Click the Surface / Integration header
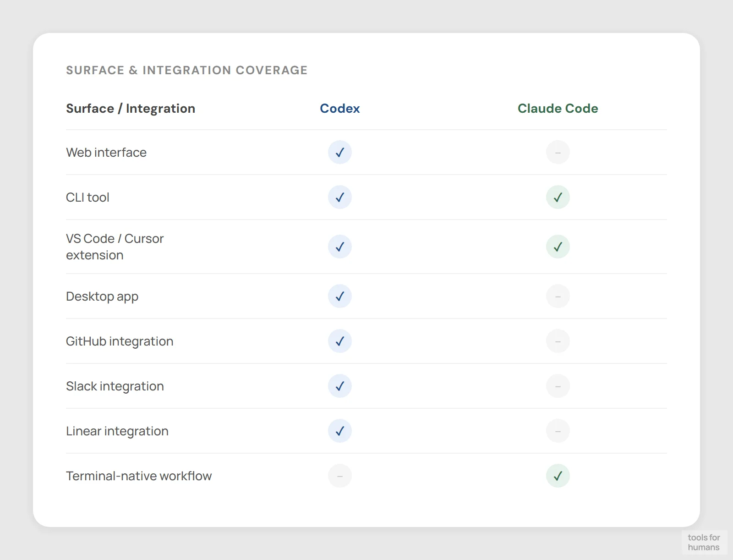Image resolution: width=733 pixels, height=560 pixels. click(x=131, y=109)
